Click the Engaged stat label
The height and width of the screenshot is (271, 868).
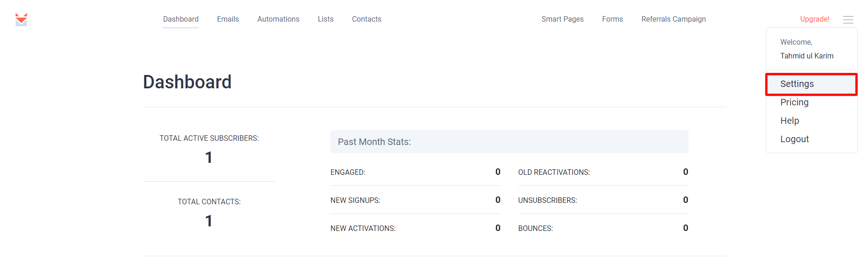(348, 172)
